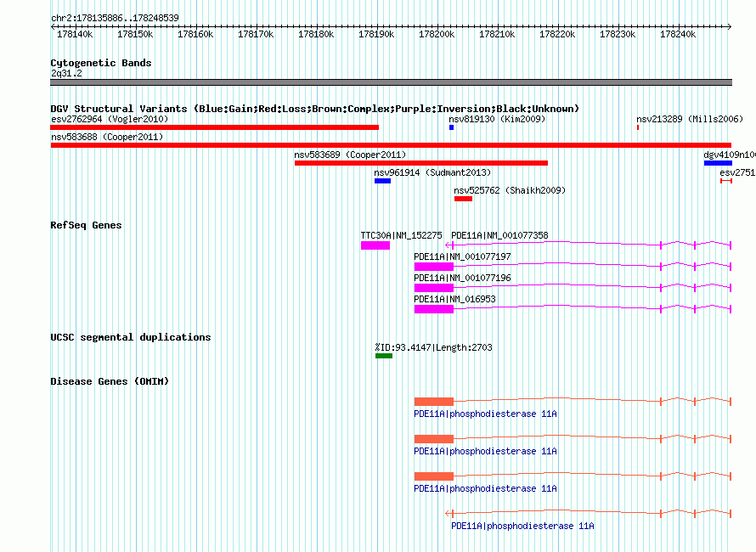Click the magenta exon box under PDE11A|NM_001077197
This screenshot has height=552, width=756.
[434, 267]
